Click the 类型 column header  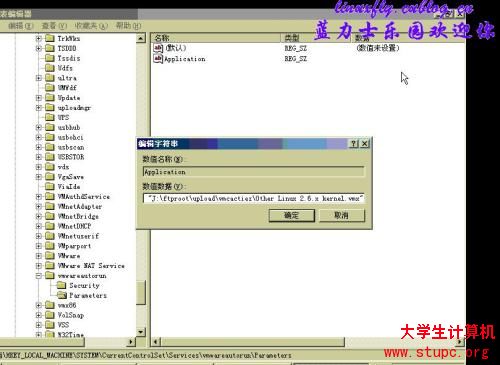point(316,38)
